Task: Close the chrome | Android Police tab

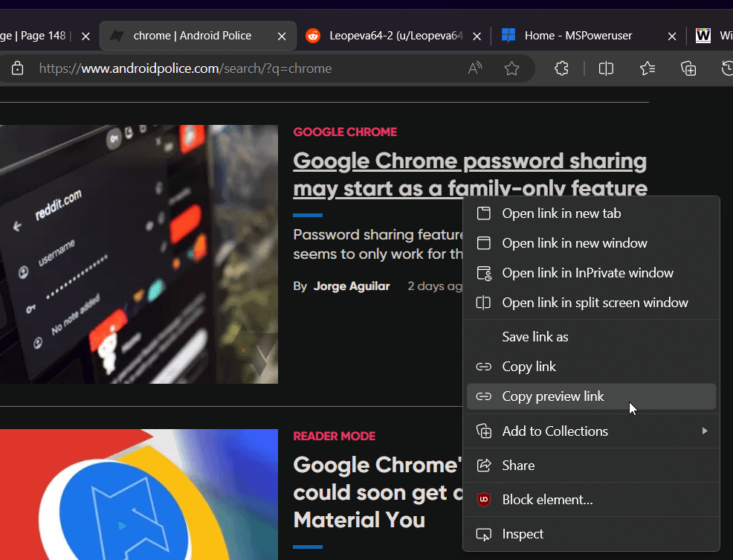Action: [282, 36]
